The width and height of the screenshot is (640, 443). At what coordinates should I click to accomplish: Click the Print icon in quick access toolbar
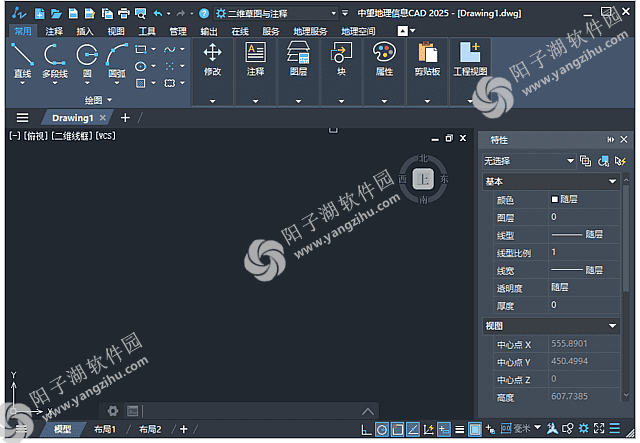[124, 13]
